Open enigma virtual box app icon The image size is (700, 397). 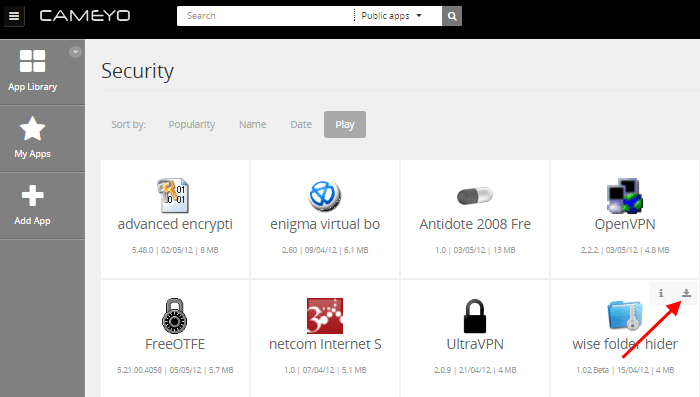[x=325, y=196]
